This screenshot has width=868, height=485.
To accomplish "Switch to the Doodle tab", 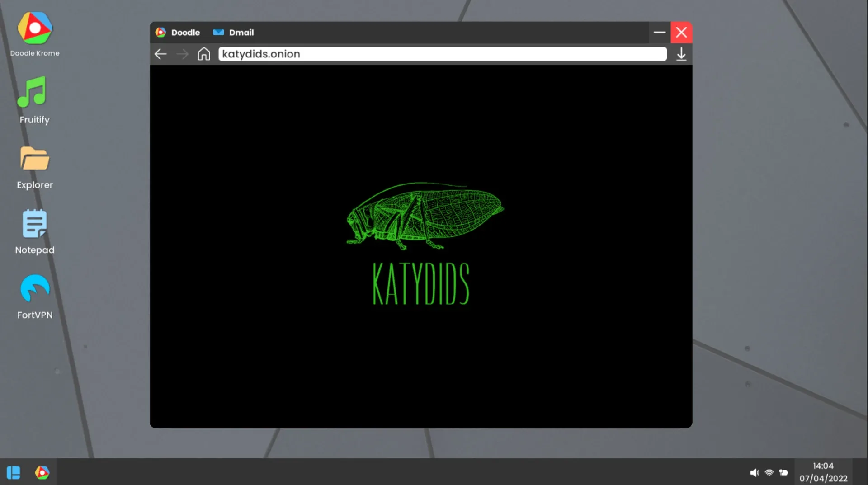I will [x=178, y=33].
